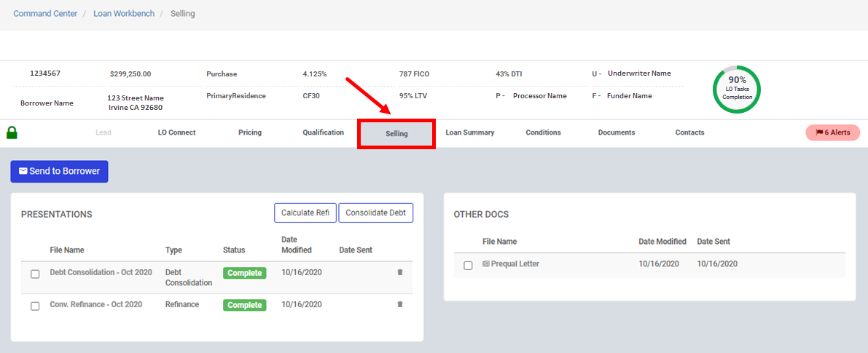The width and height of the screenshot is (868, 353).
Task: Click the Presentations Type column header
Action: pos(174,250)
